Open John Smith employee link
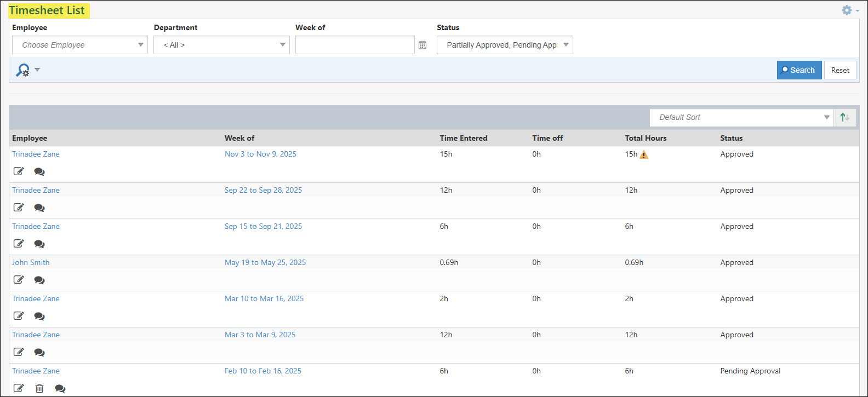The height and width of the screenshot is (397, 868). click(31, 262)
